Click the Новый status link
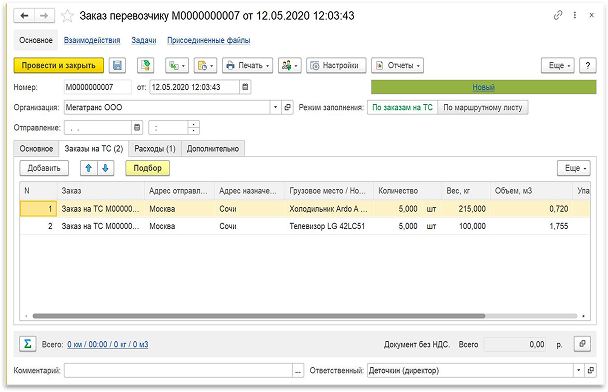This screenshot has height=392, width=608. (483, 87)
